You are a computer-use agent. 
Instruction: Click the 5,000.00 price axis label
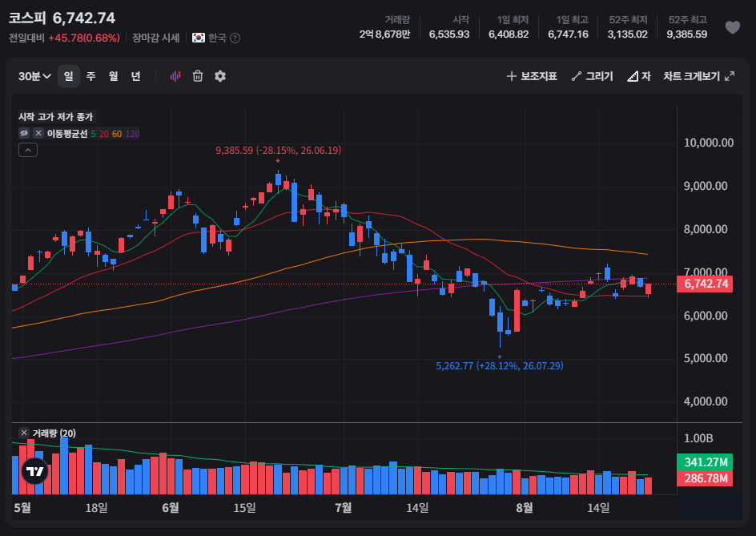click(x=706, y=358)
